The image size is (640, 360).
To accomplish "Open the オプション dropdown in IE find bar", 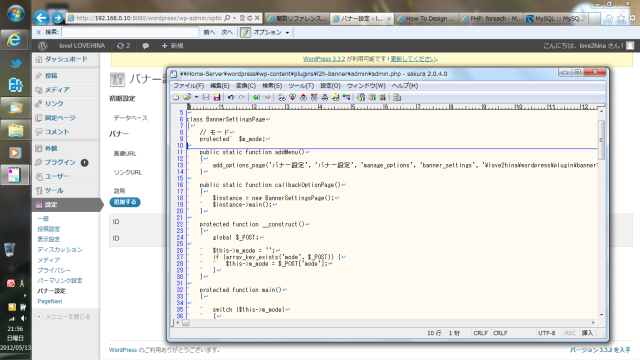I will [271, 32].
